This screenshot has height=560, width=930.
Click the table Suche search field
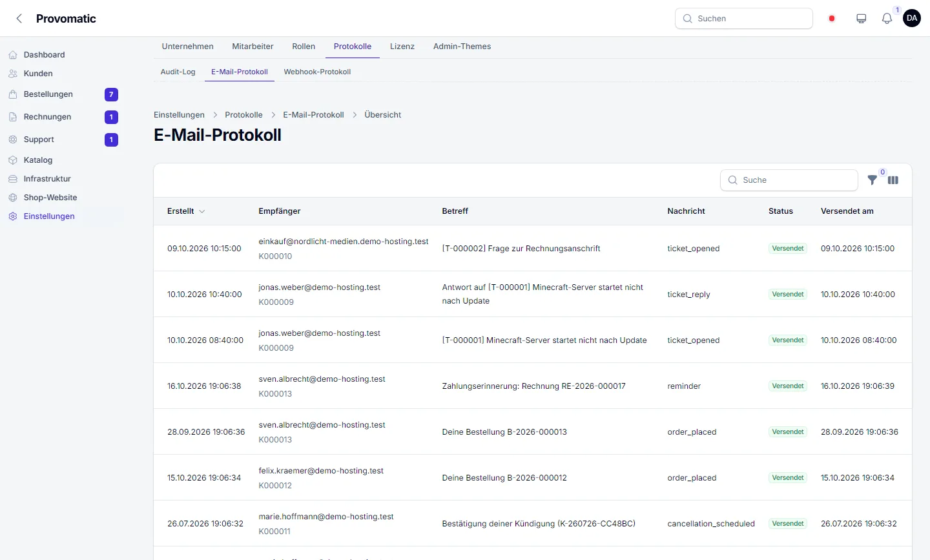(x=789, y=180)
